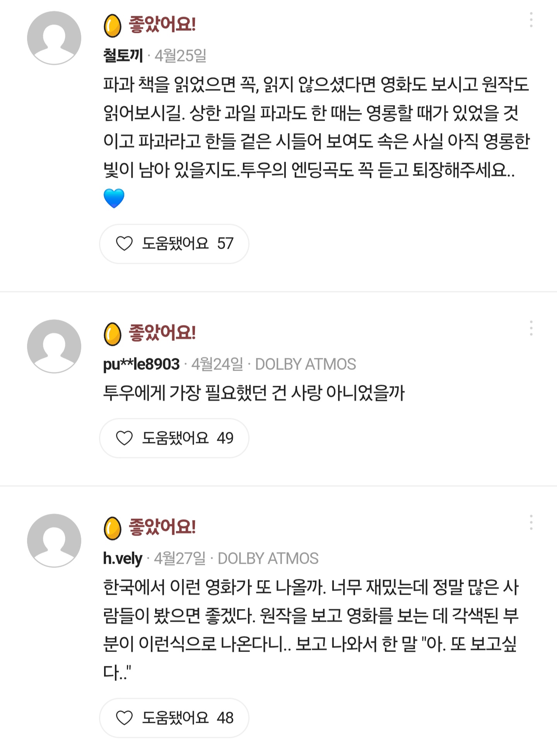557x756 pixels.
Task: Tap the first 좋았어요! rating label
Action: (x=162, y=24)
